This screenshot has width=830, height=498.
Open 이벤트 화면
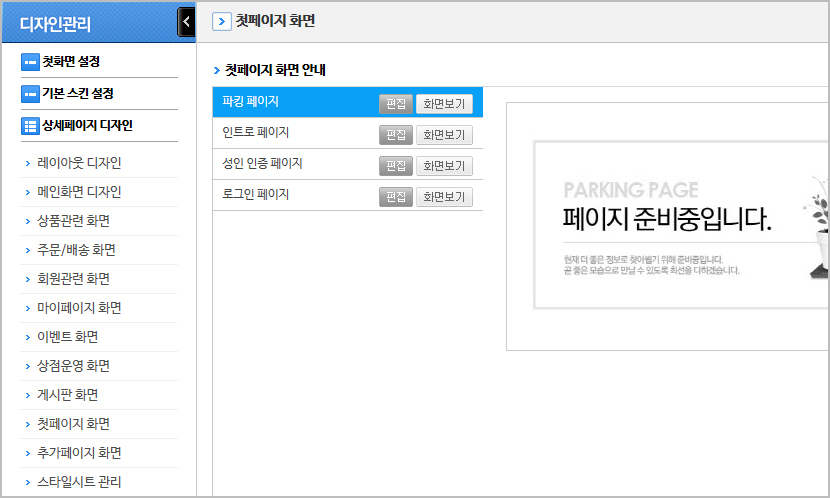pyautogui.click(x=67, y=337)
